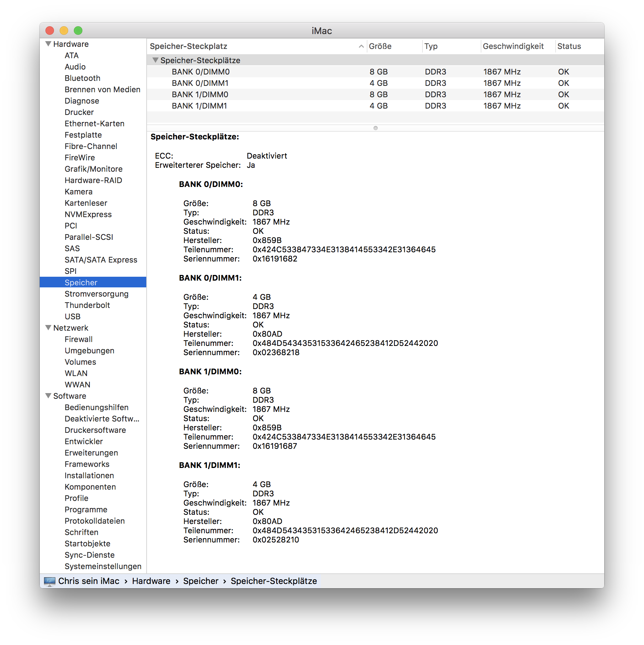Image resolution: width=644 pixels, height=645 pixels.
Task: Close the iMac window with red button
Action: (x=50, y=31)
